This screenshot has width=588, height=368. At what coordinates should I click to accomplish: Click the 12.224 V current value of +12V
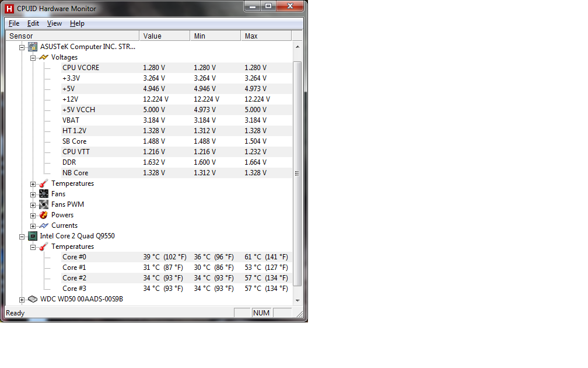click(x=156, y=99)
